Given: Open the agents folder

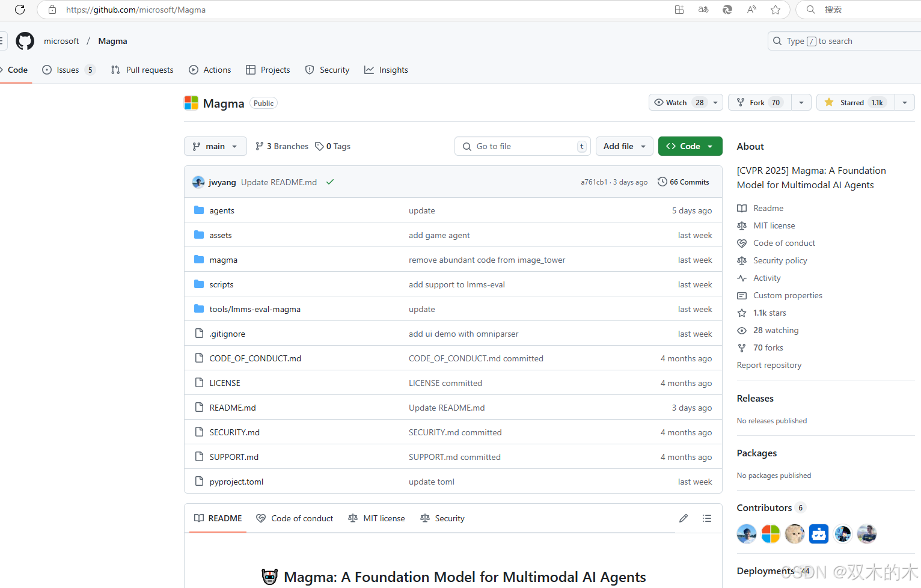Looking at the screenshot, I should 222,210.
